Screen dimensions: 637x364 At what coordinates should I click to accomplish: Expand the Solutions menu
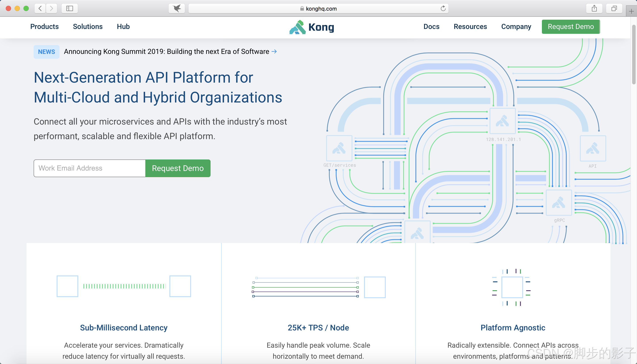coord(88,27)
